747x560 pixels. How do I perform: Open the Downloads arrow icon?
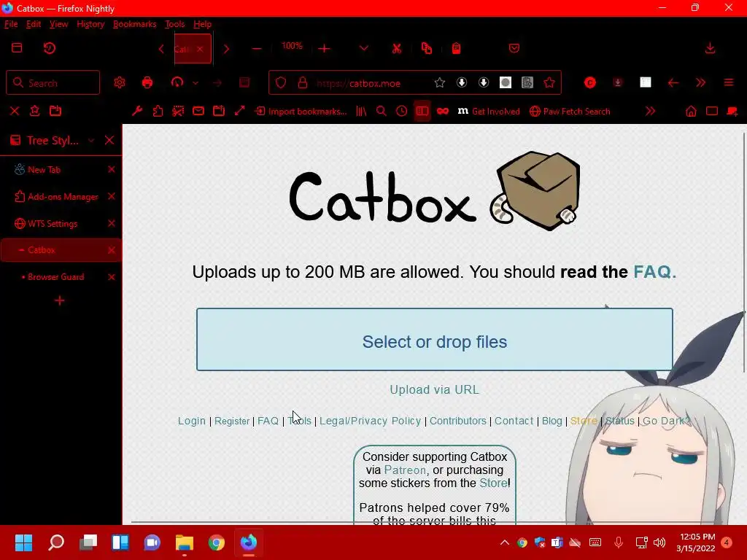710,49
